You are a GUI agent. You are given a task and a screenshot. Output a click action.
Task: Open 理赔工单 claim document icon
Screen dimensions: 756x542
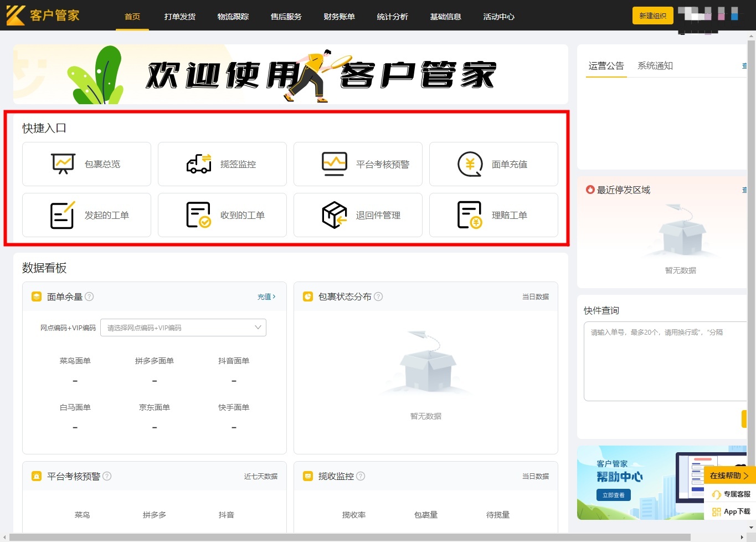point(470,215)
